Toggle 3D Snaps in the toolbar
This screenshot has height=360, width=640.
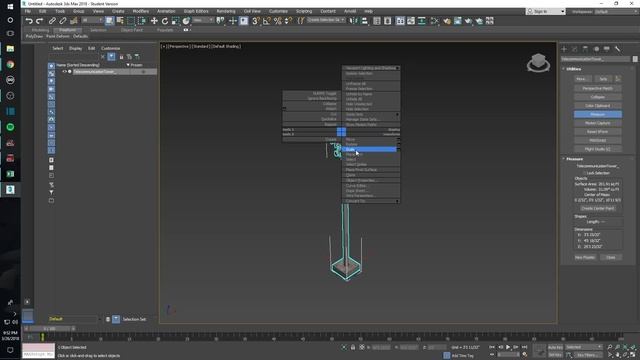tap(256, 20)
